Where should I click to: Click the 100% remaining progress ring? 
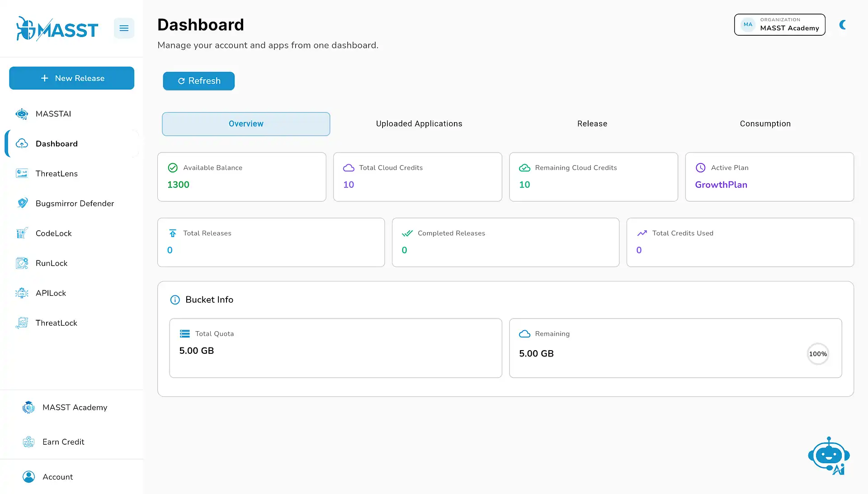point(818,354)
